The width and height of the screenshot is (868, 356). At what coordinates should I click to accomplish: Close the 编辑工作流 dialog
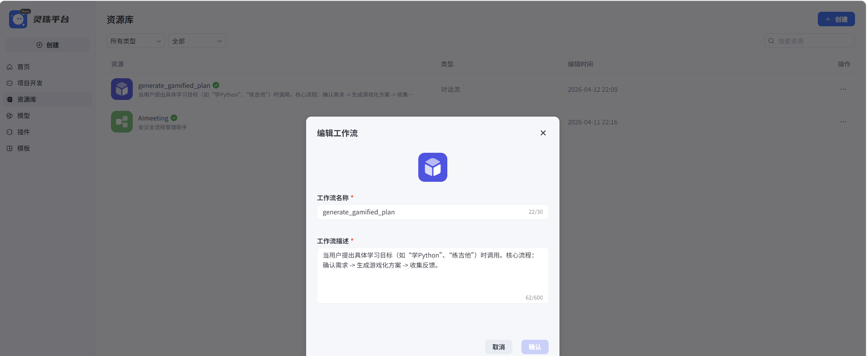[x=543, y=133]
